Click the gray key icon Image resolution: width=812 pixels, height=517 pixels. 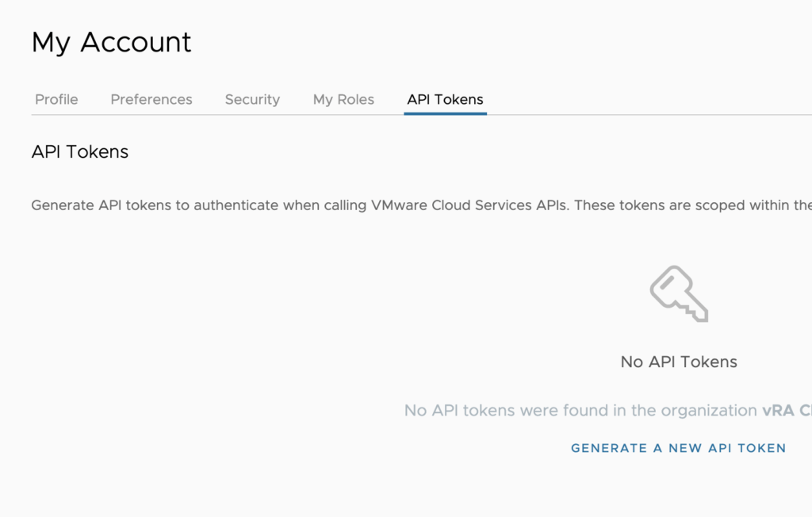pyautogui.click(x=679, y=293)
